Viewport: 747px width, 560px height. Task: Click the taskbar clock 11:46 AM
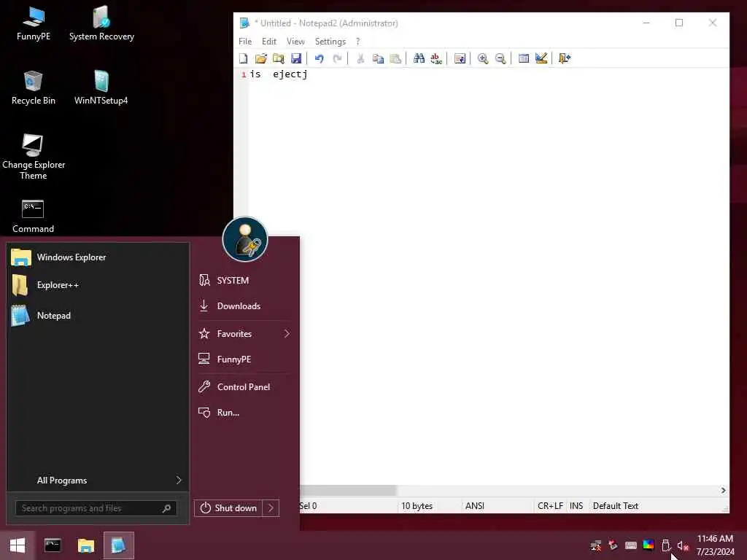click(x=715, y=539)
